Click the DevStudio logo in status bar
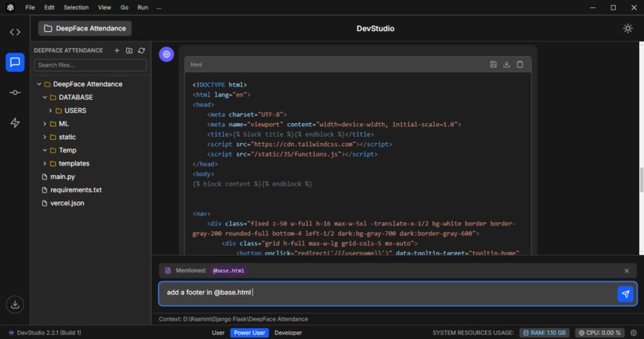 point(11,333)
